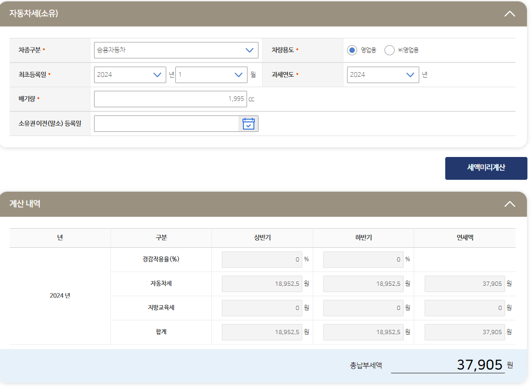Click the 경감적용율(%) row label
This screenshot has width=532, height=392.
point(161,259)
